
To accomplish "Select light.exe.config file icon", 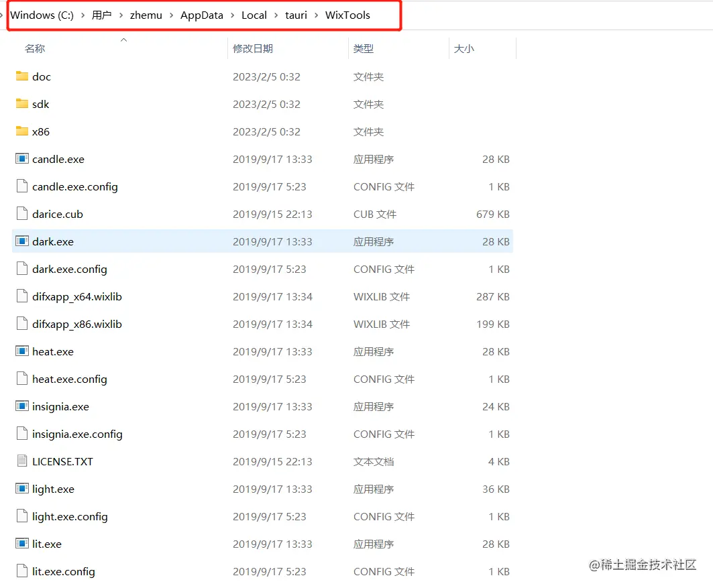I will 22,516.
